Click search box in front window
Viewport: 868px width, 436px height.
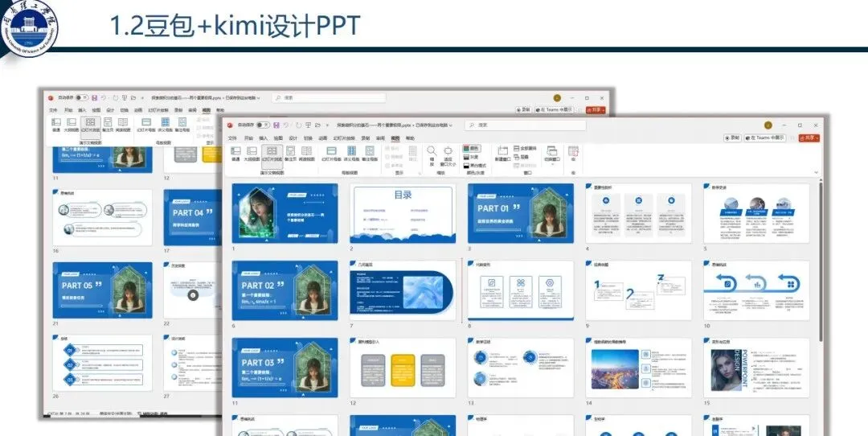pyautogui.click(x=526, y=125)
